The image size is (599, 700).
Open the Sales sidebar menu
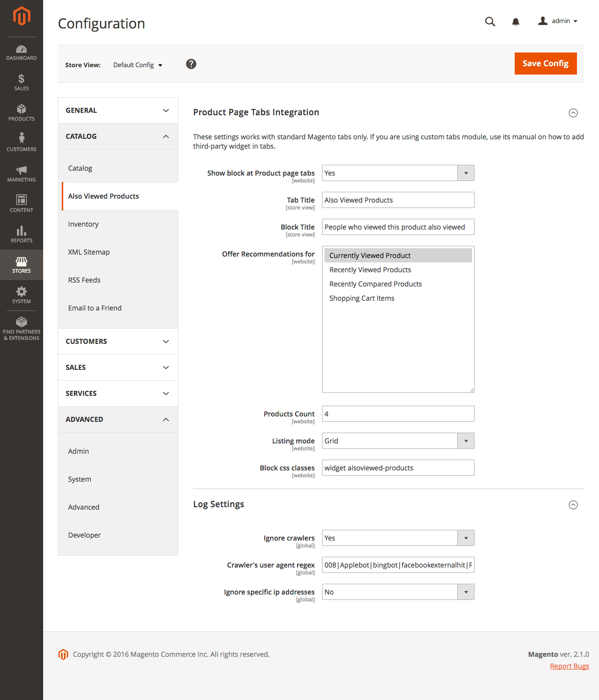(x=22, y=83)
